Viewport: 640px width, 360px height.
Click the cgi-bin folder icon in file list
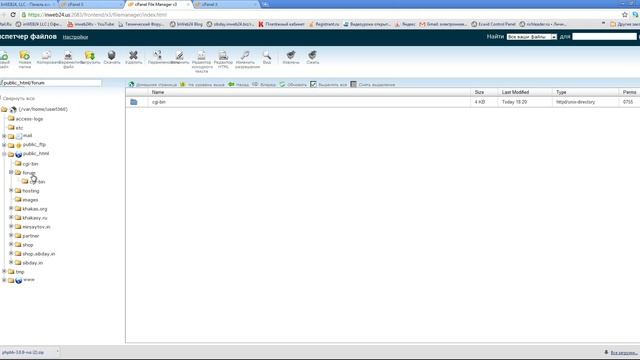coord(133,102)
